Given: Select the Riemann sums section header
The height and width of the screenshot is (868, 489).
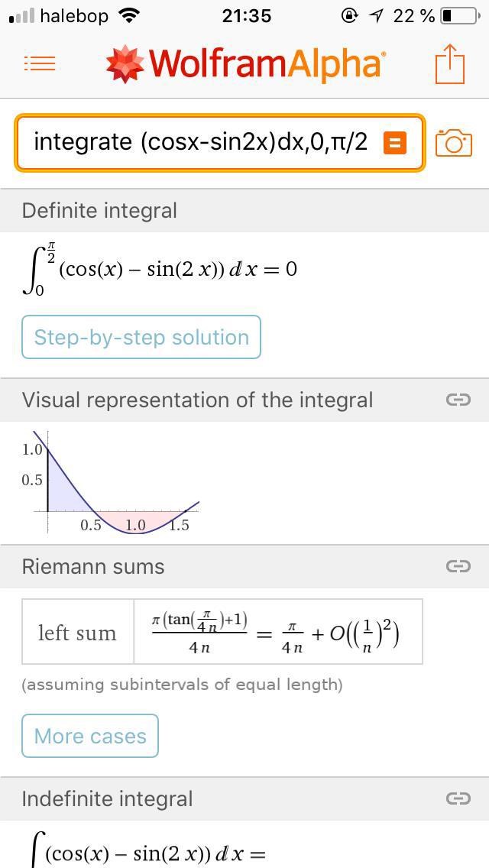Looking at the screenshot, I should tap(93, 567).
